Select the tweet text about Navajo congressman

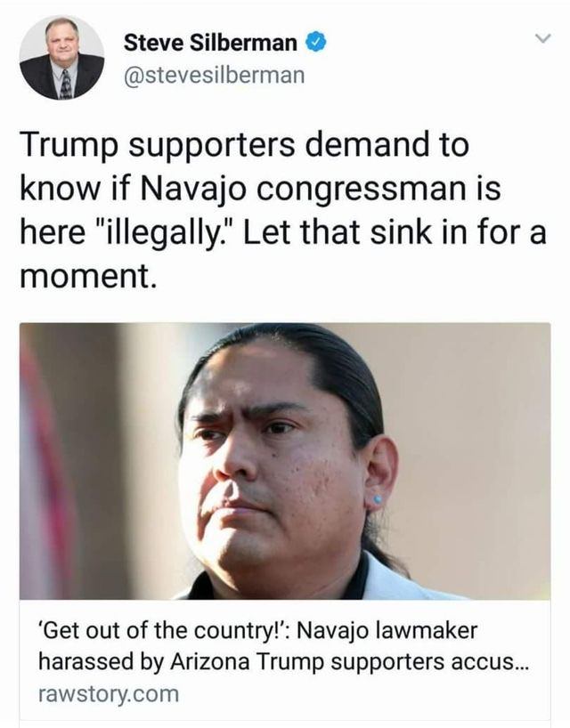click(283, 211)
